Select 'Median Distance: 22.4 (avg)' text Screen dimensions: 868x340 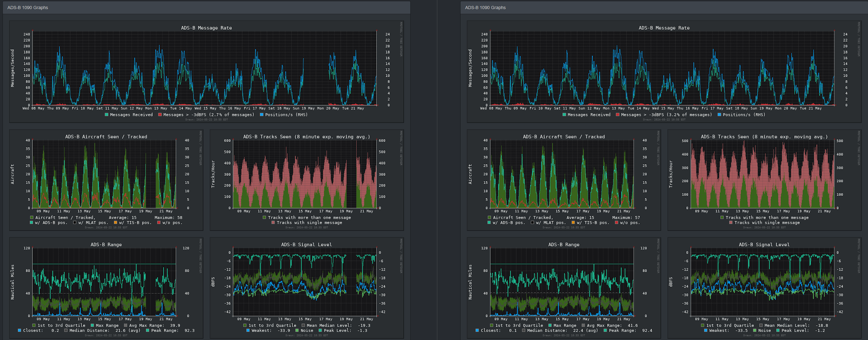tap(562, 330)
